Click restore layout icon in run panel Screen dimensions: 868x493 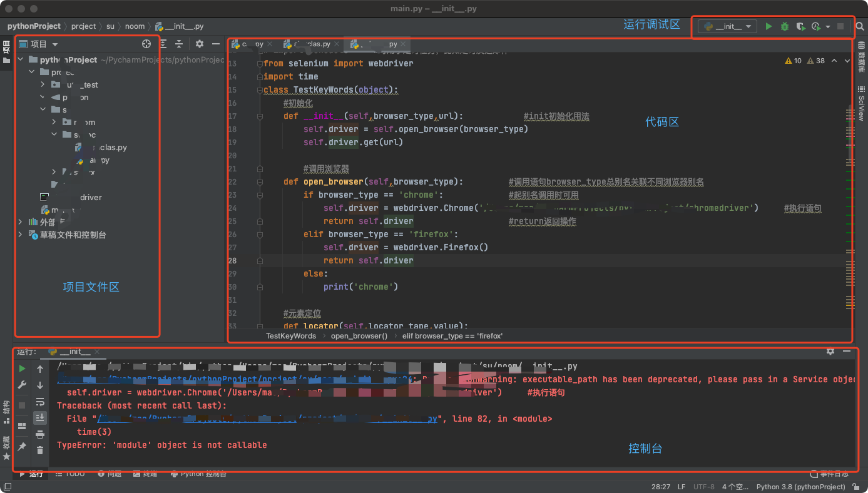pyautogui.click(x=22, y=426)
